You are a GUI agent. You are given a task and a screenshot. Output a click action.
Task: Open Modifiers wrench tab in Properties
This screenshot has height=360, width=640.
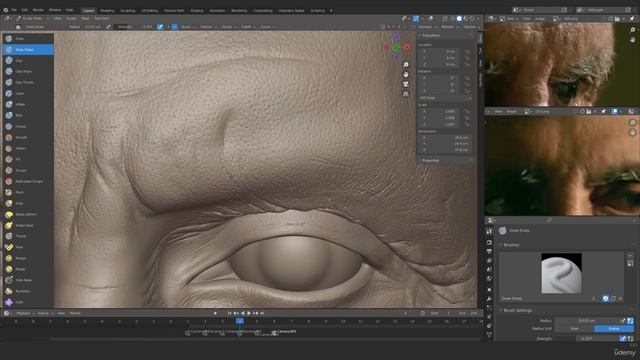coord(489,299)
